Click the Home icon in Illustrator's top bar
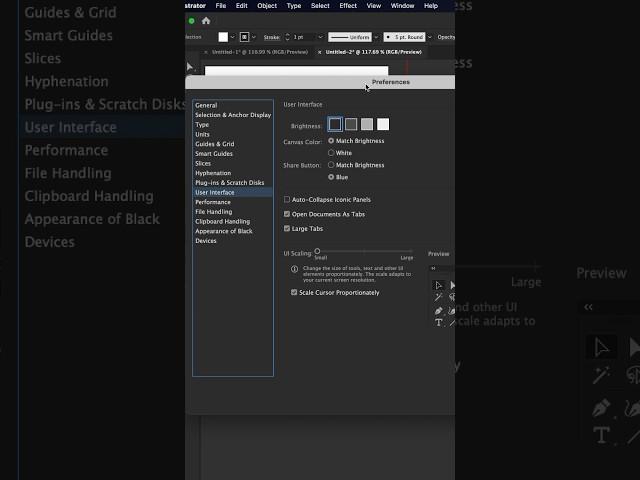 (x=206, y=21)
